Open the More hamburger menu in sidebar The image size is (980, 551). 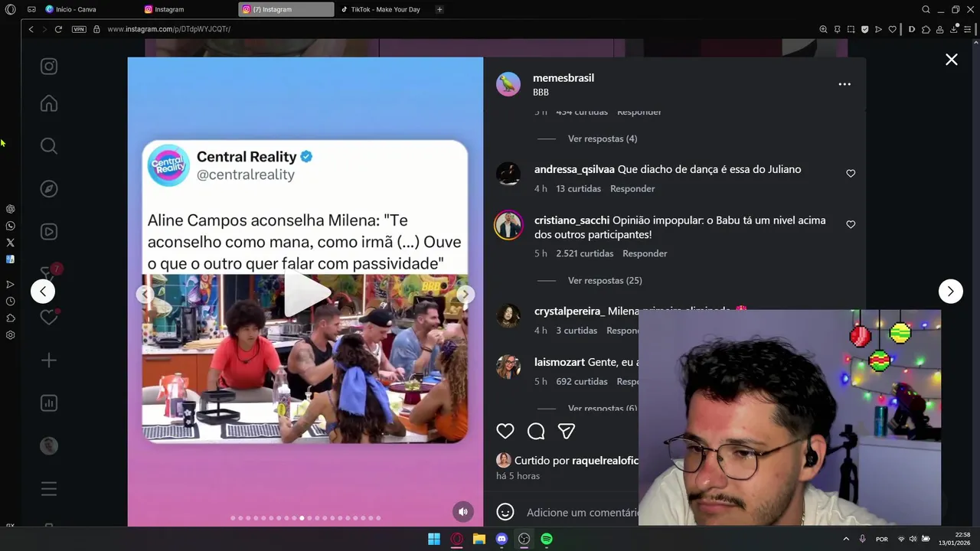(x=49, y=488)
